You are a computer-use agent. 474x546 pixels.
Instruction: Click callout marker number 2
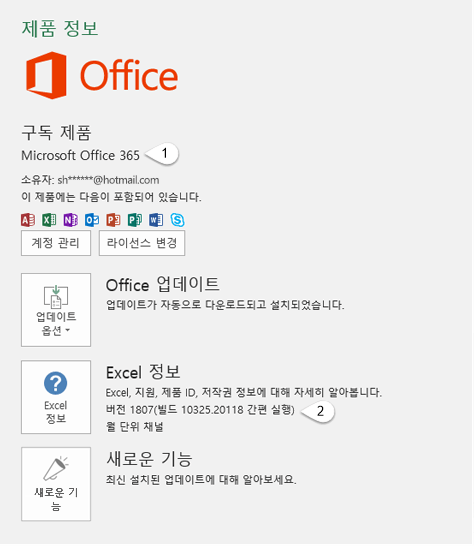click(318, 411)
